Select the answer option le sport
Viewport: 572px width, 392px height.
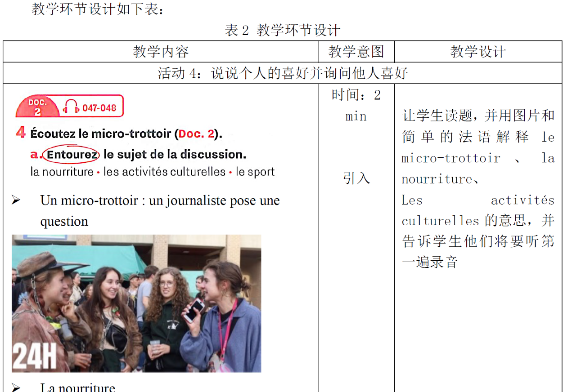(255, 172)
